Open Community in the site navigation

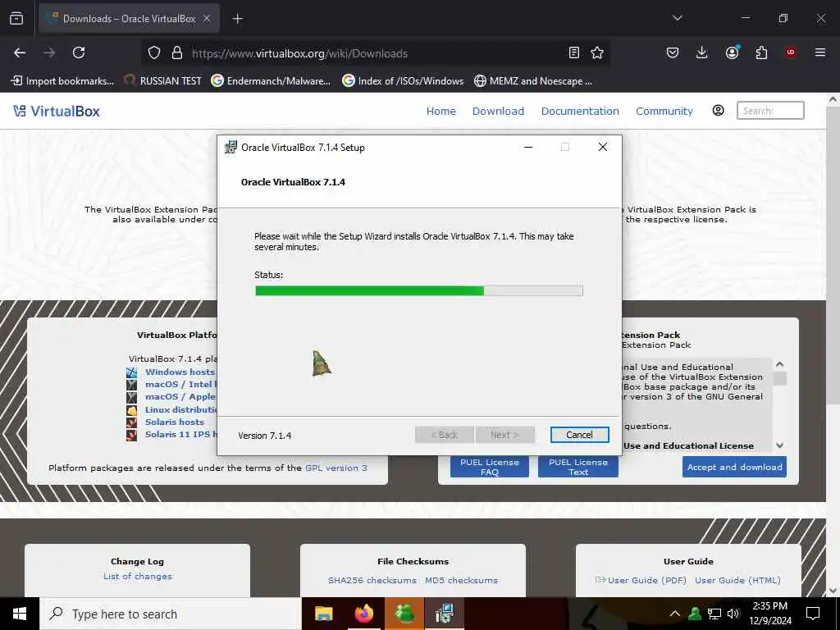click(x=664, y=111)
